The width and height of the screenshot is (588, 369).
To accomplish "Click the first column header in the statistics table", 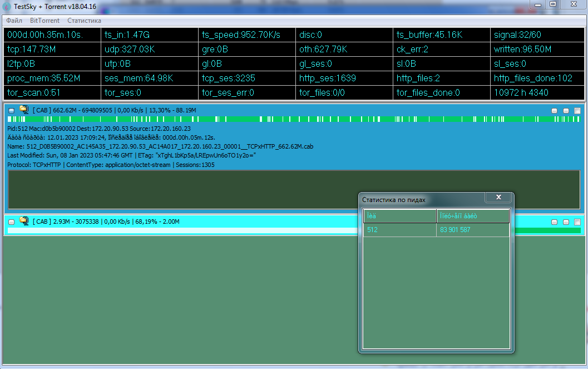I will pyautogui.click(x=399, y=216).
